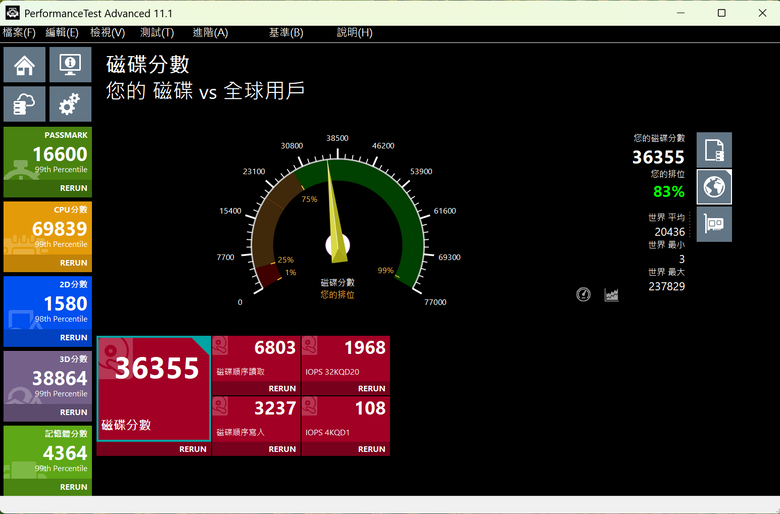Select the sequential write 3237 tile
The height and width of the screenshot is (514, 780).
[x=256, y=420]
